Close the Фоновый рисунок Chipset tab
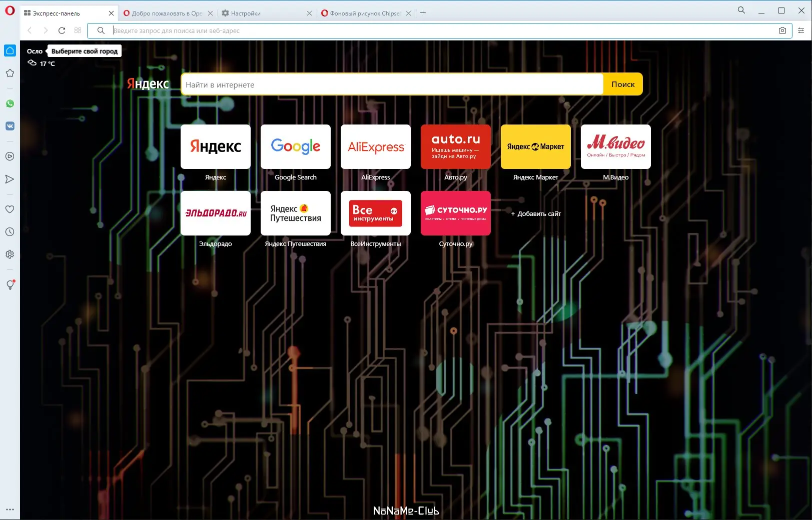 click(x=409, y=13)
